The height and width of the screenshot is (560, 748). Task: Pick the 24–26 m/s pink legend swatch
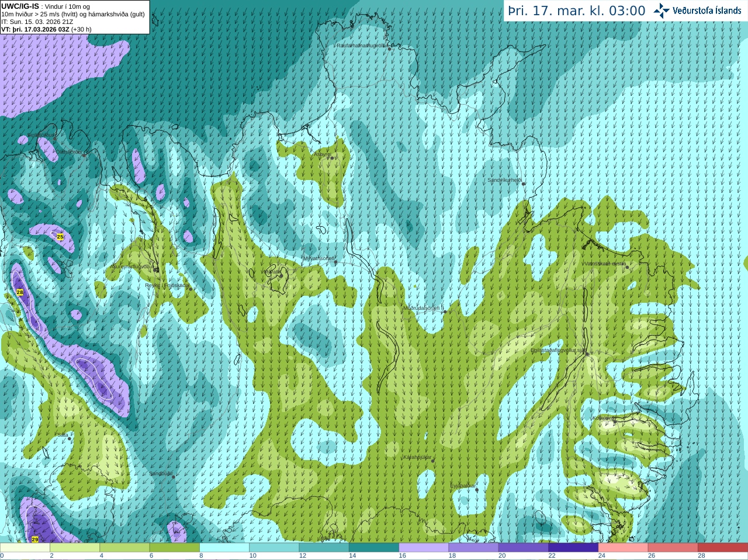pyautogui.click(x=624, y=548)
